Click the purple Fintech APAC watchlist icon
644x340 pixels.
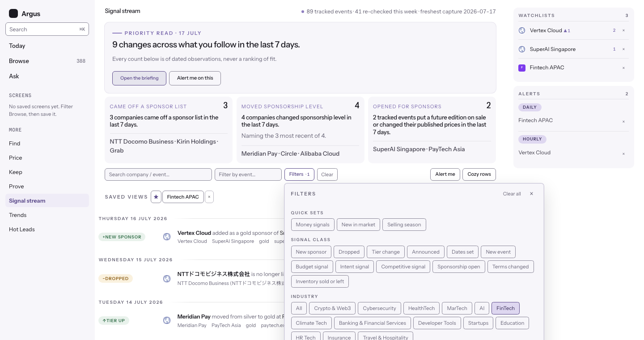[522, 68]
